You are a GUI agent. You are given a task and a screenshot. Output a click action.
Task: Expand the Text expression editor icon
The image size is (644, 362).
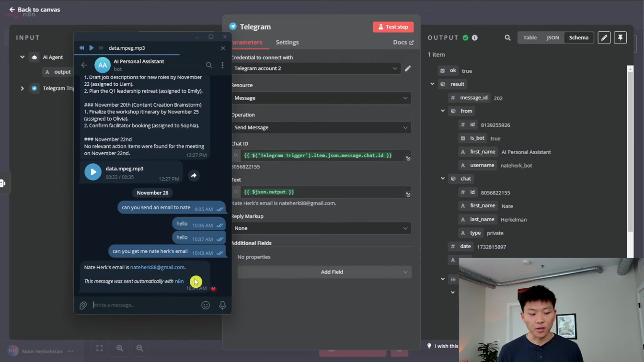click(x=408, y=195)
